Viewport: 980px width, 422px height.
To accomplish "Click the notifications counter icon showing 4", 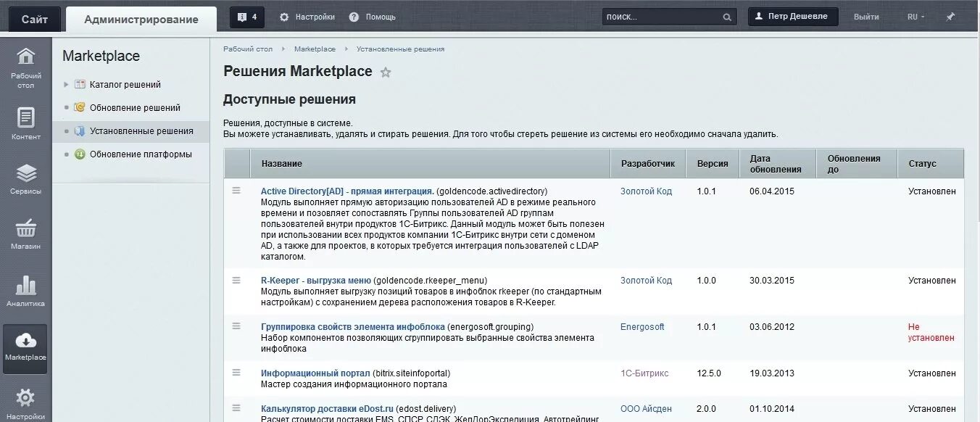I will click(x=247, y=17).
